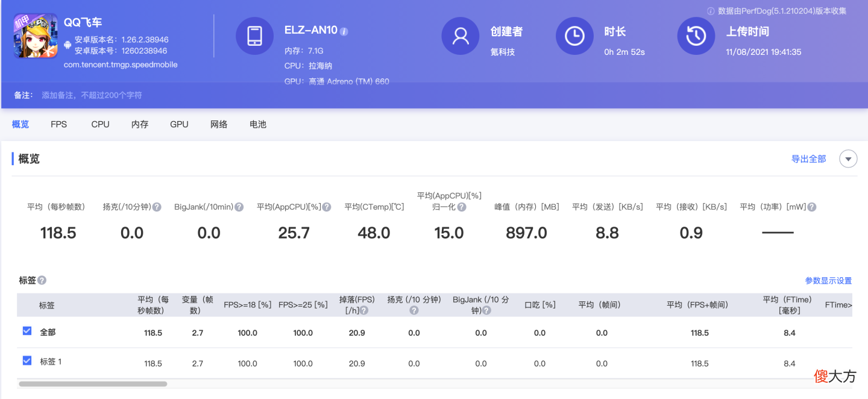Open help icon next to 平均（功率）[mW]
Screen dimensions: 868x399
(812, 207)
